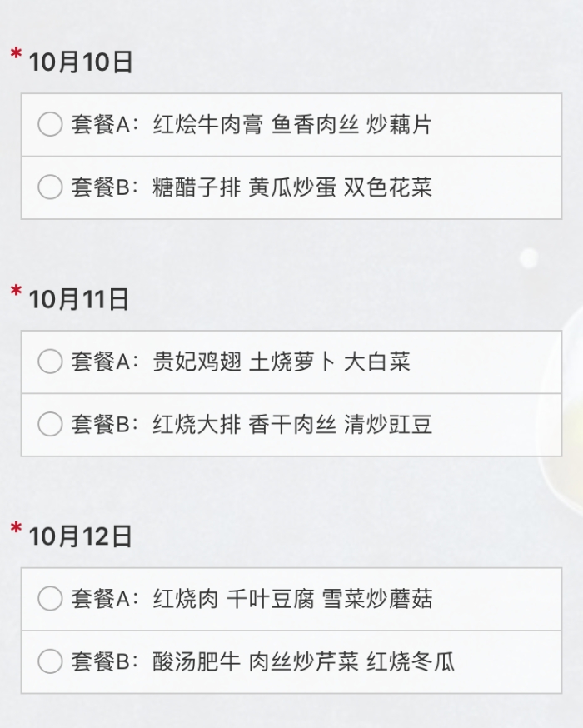Tap the 贵妃鸡翅 option text
The height and width of the screenshot is (728, 583).
pyautogui.click(x=197, y=362)
